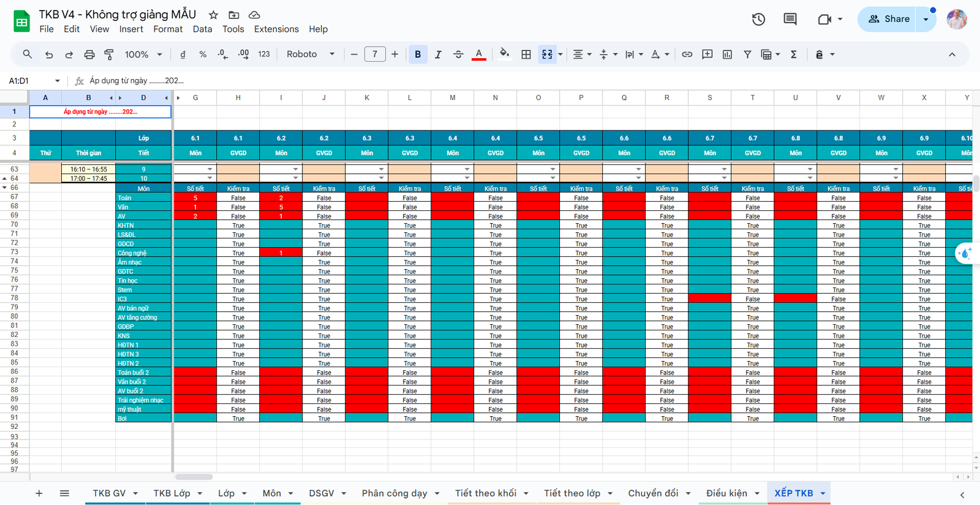Undo the last action
The height and width of the screenshot is (505, 980).
click(x=49, y=55)
